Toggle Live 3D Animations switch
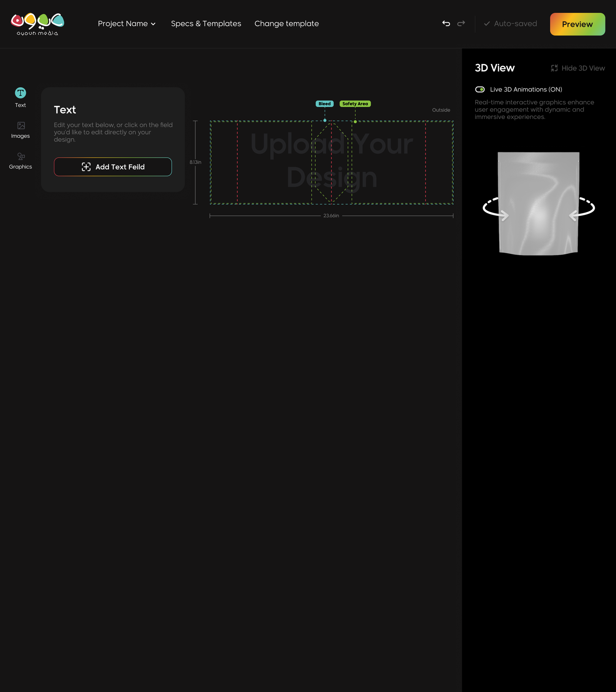 click(480, 89)
